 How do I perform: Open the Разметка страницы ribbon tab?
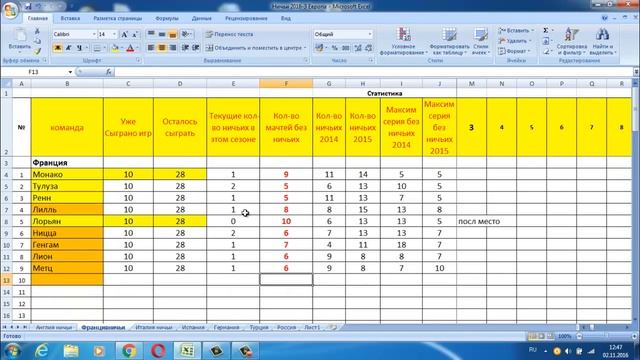pos(118,18)
